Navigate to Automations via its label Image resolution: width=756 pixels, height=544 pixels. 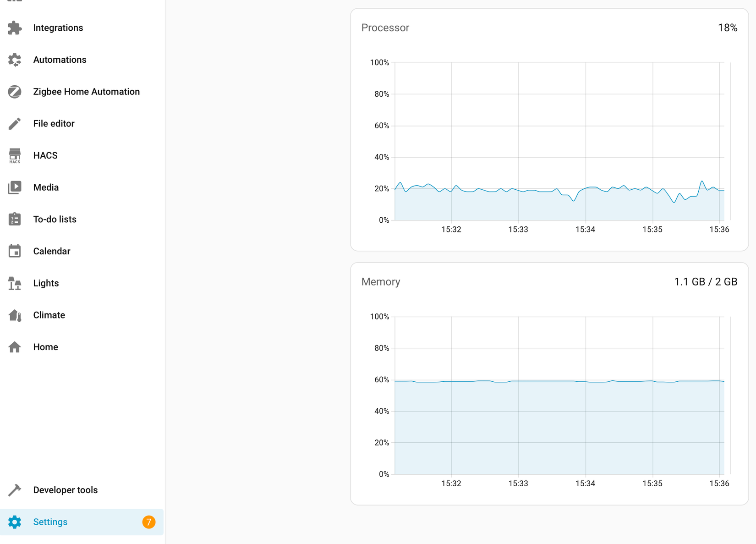click(x=60, y=60)
